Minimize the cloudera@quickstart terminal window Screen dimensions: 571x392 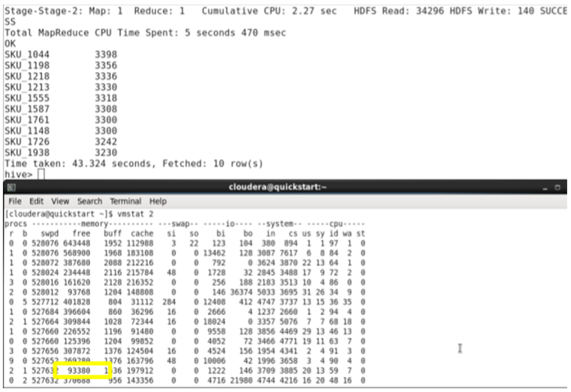coord(545,188)
